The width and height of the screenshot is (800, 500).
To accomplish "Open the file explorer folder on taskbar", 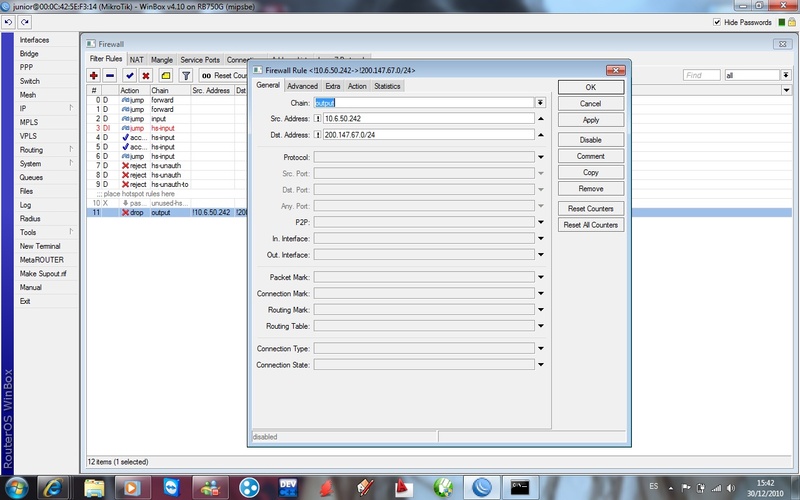I will pos(94,488).
